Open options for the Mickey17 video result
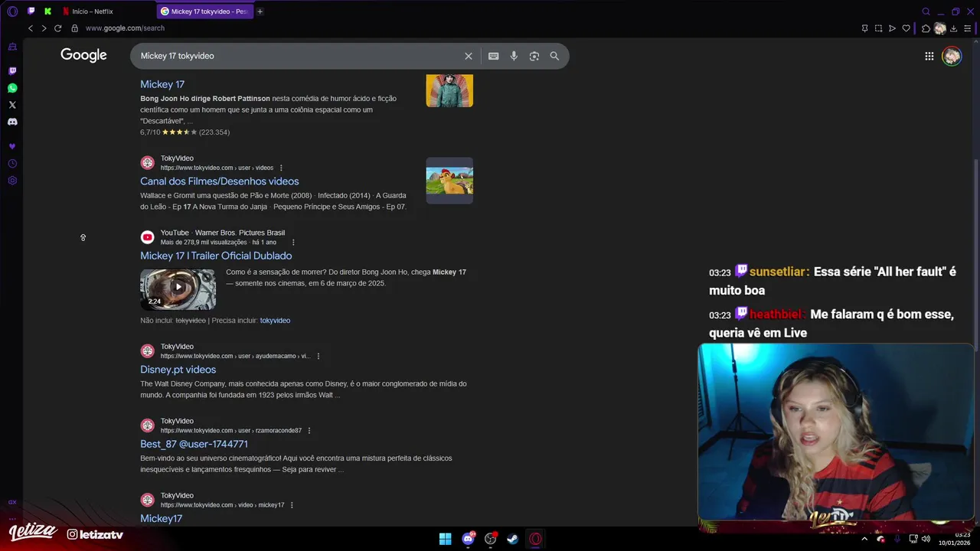Screen dimensions: 980x551 pos(292,505)
